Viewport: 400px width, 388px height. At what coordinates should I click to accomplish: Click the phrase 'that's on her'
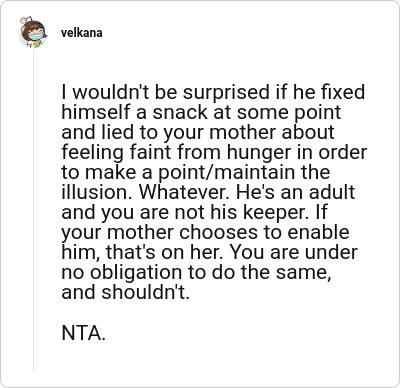click(x=163, y=252)
